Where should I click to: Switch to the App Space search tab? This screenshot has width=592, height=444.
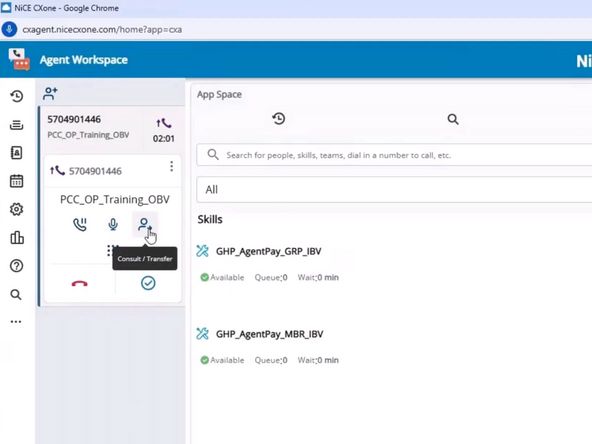[x=453, y=119]
